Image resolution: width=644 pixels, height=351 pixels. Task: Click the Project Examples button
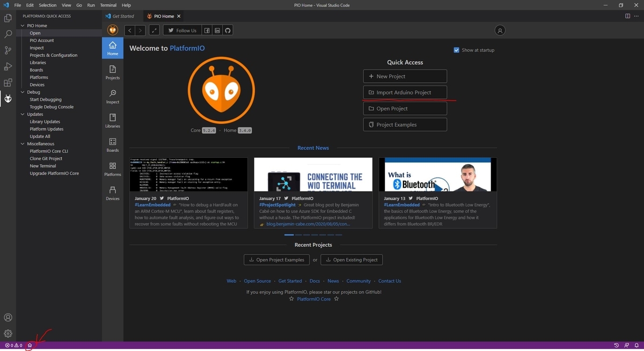pyautogui.click(x=405, y=125)
